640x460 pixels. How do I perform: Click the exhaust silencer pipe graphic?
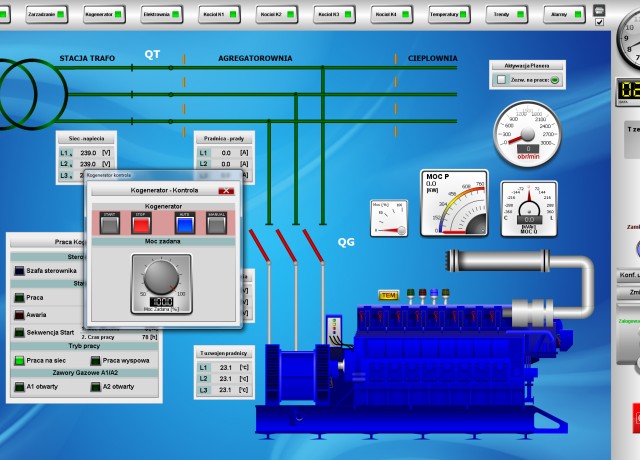498,260
